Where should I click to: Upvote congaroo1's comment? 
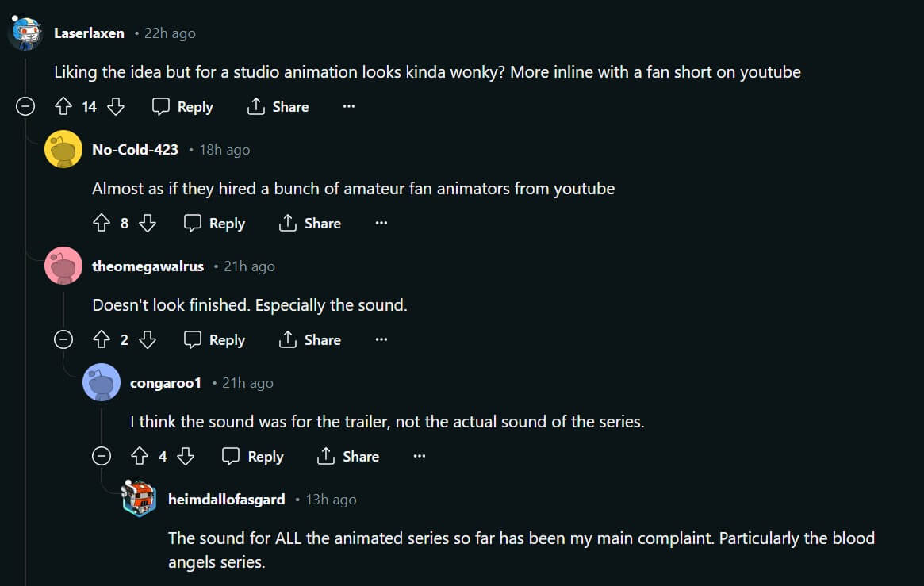tap(140, 457)
